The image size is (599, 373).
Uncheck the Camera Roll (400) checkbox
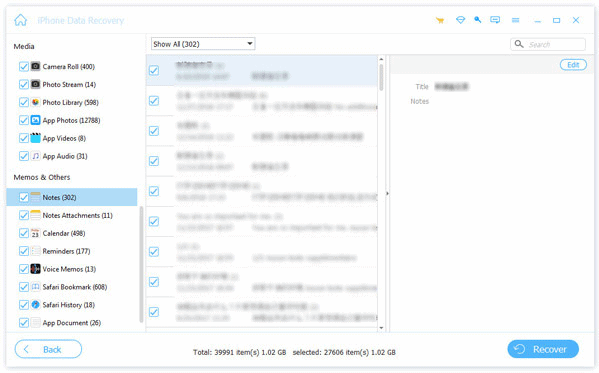24,66
